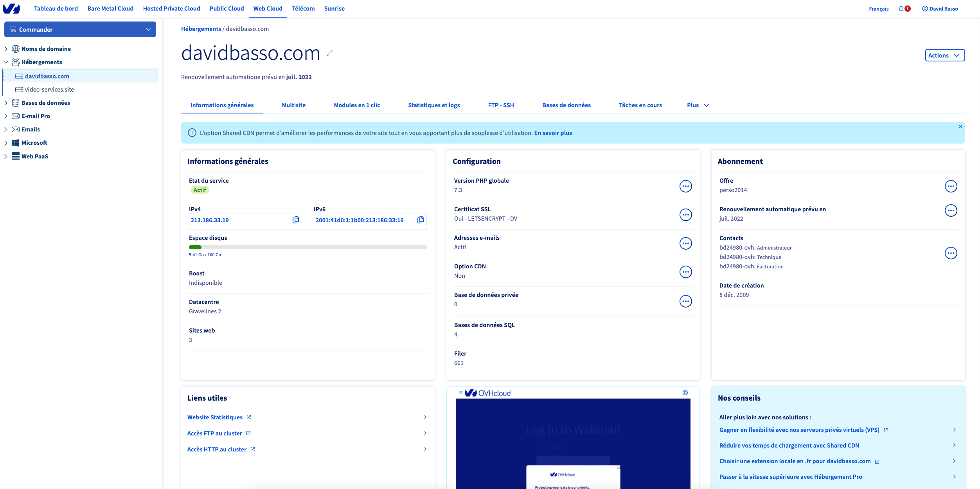This screenshot has width=980, height=489.
Task: Open the FTP - SSH tab
Action: 501,105
